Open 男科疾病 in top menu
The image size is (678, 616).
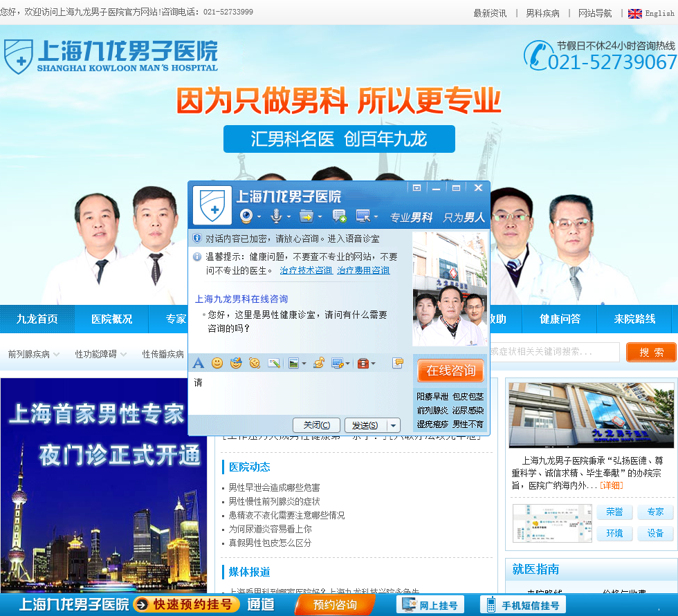pyautogui.click(x=542, y=13)
